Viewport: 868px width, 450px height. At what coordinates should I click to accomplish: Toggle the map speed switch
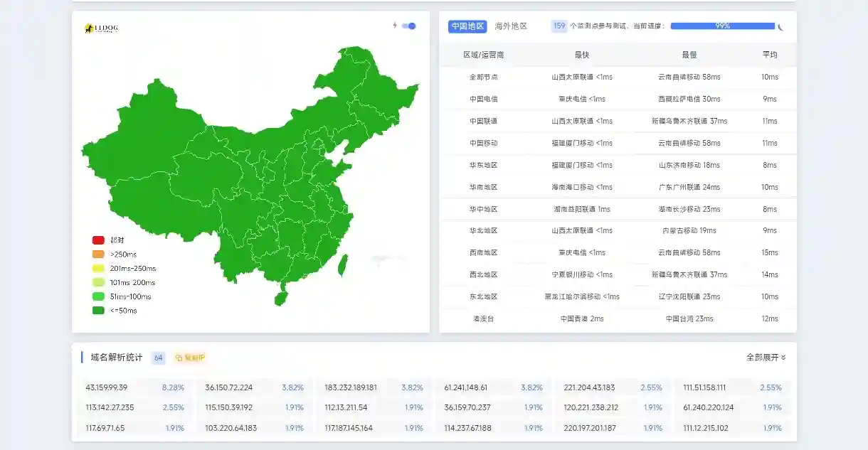coord(408,26)
